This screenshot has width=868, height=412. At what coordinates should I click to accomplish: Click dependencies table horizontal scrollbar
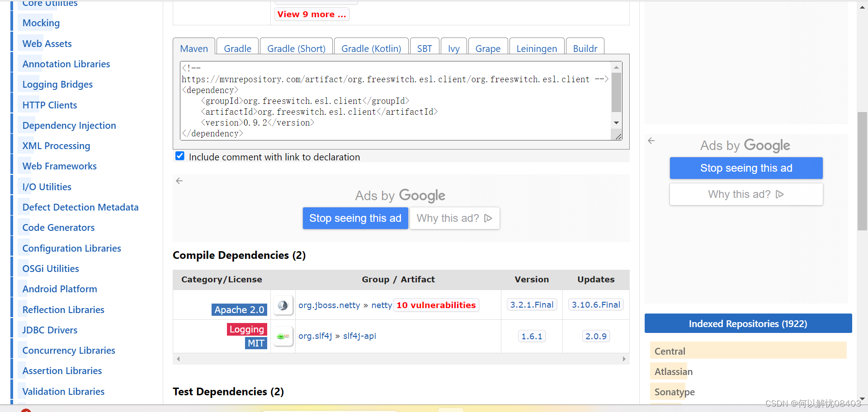click(x=401, y=359)
